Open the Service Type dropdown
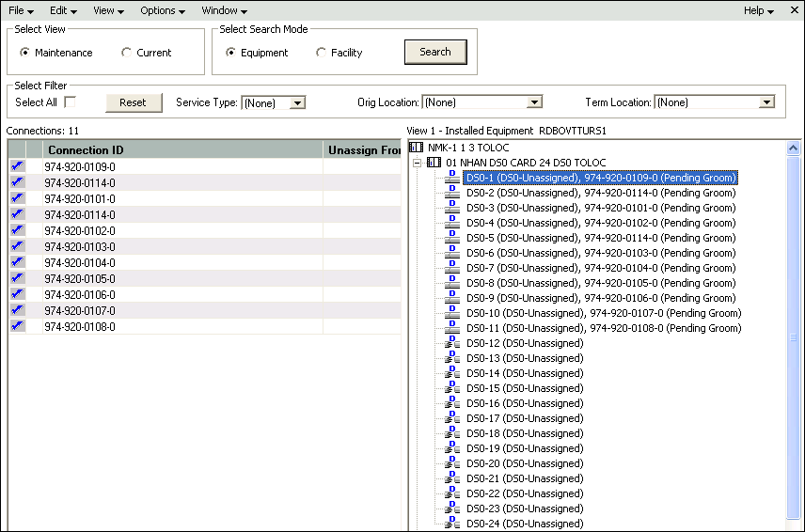Image resolution: width=805 pixels, height=532 pixels. 297,102
